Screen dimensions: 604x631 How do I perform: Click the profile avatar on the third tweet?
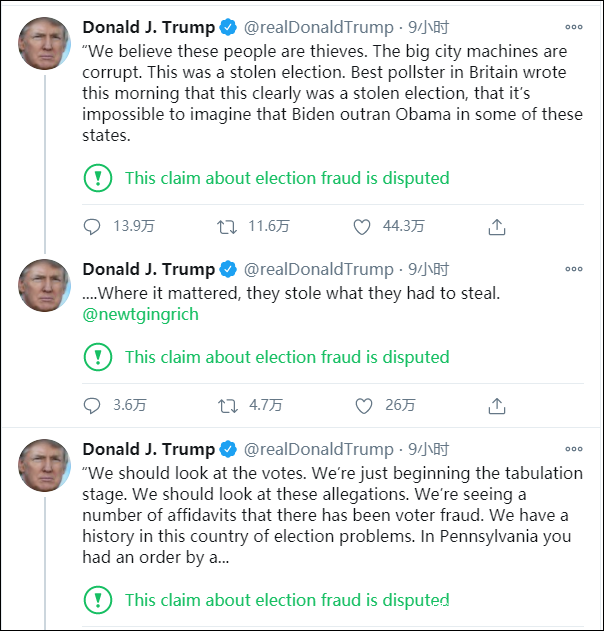44,466
